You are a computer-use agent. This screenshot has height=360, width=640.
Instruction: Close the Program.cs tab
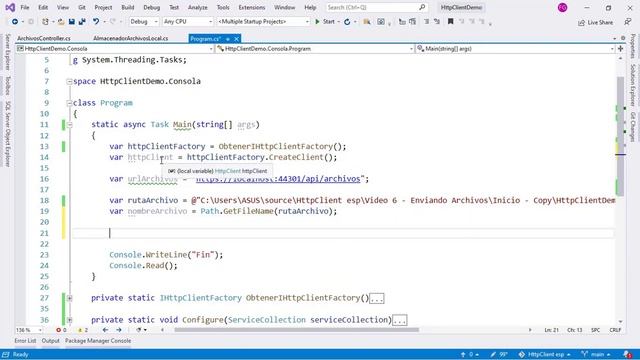tap(236, 39)
